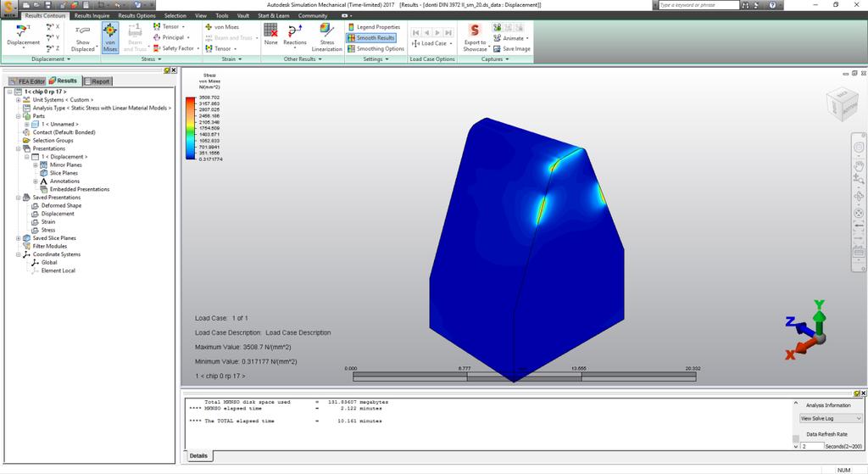The image size is (868, 474).
Task: Open Legend Properties
Action: coord(374,26)
